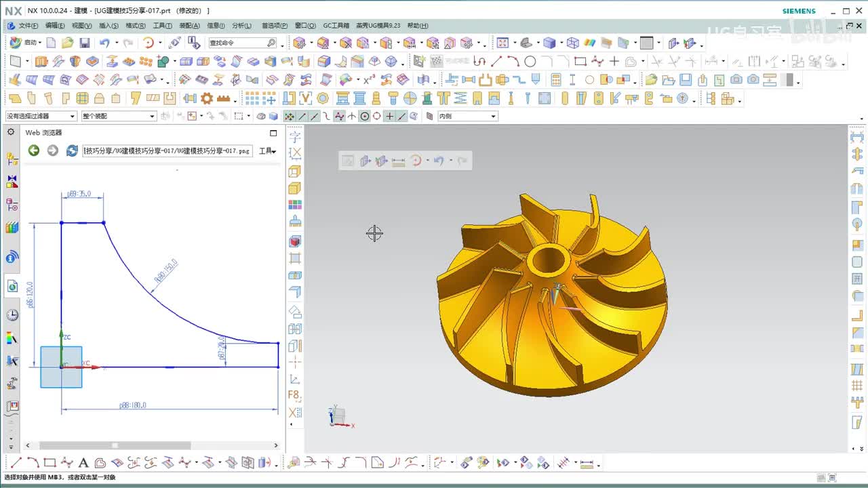Click the 启动 start button

pos(24,43)
